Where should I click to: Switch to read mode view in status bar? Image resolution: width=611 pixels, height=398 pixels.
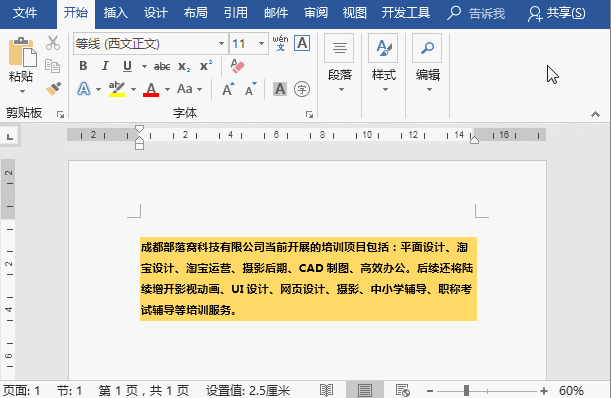click(327, 390)
